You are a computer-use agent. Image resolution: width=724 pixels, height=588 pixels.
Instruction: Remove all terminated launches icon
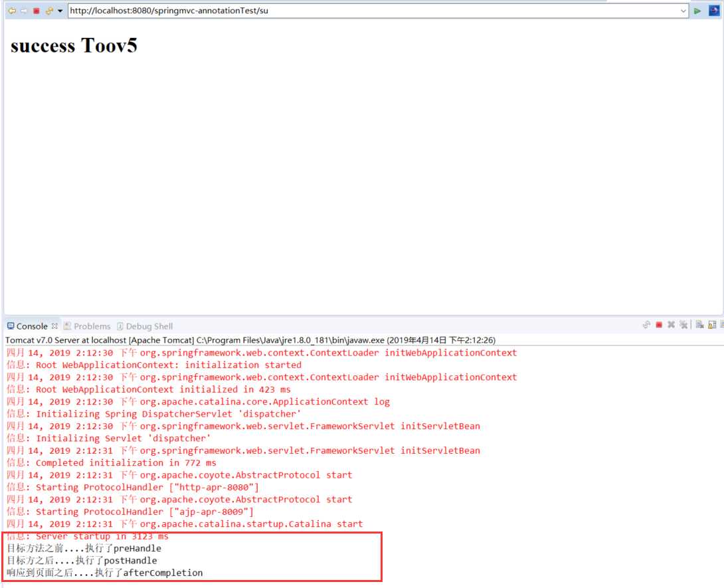point(683,325)
